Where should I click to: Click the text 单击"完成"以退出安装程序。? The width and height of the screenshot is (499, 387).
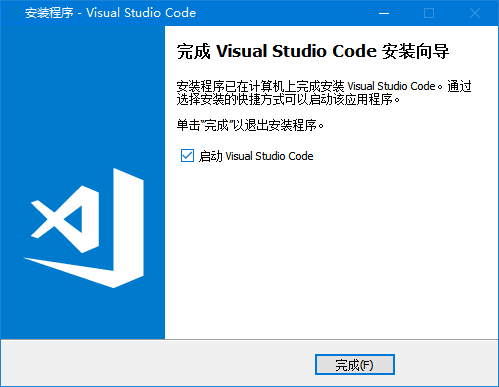[250, 125]
